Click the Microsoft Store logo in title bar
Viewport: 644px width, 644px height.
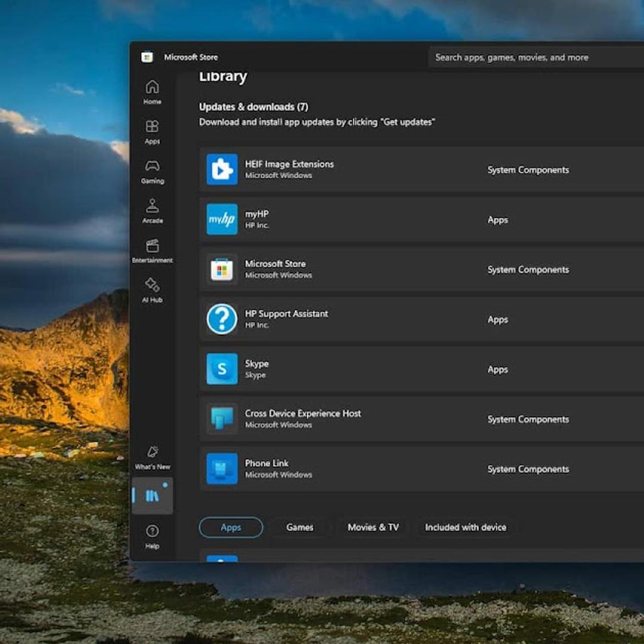point(147,57)
